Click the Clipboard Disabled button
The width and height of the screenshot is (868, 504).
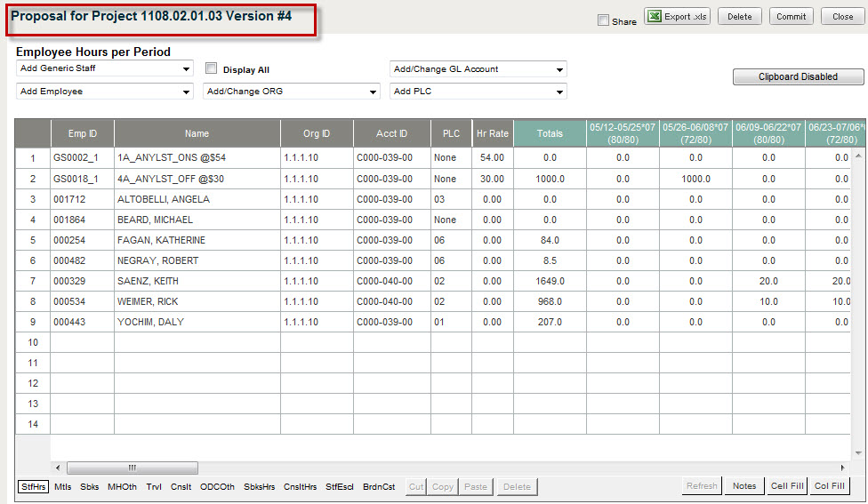tap(798, 77)
